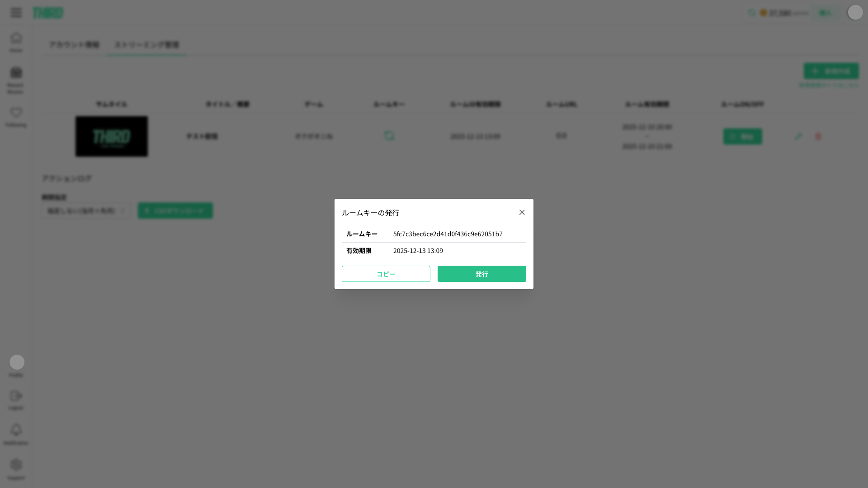Viewport: 868px width, 488px height.
Task: Expand the period selection dropdown
Action: coord(86,211)
